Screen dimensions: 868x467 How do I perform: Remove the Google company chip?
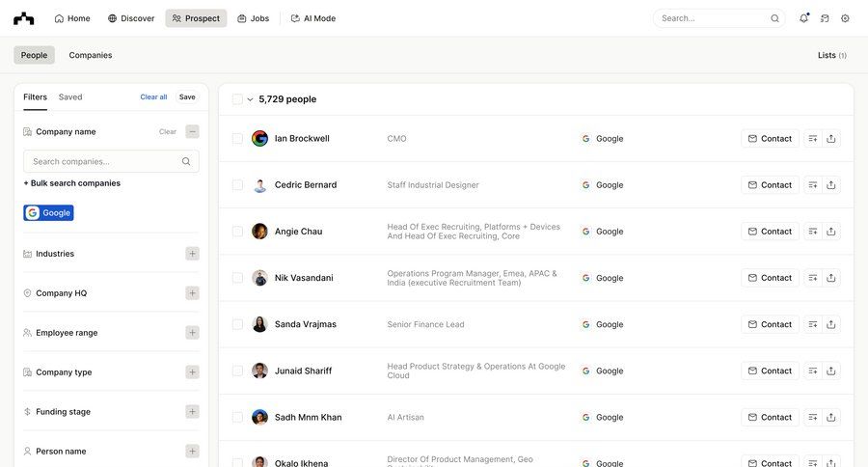tap(49, 212)
